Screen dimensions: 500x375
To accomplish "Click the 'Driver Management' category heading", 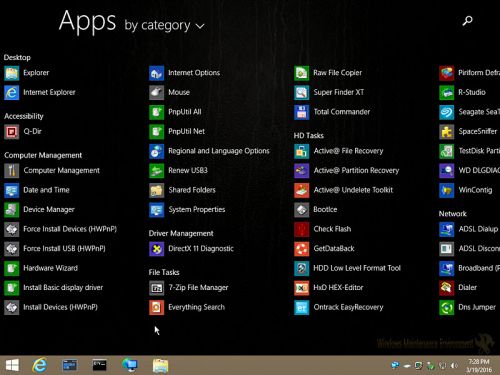I will (x=181, y=233).
